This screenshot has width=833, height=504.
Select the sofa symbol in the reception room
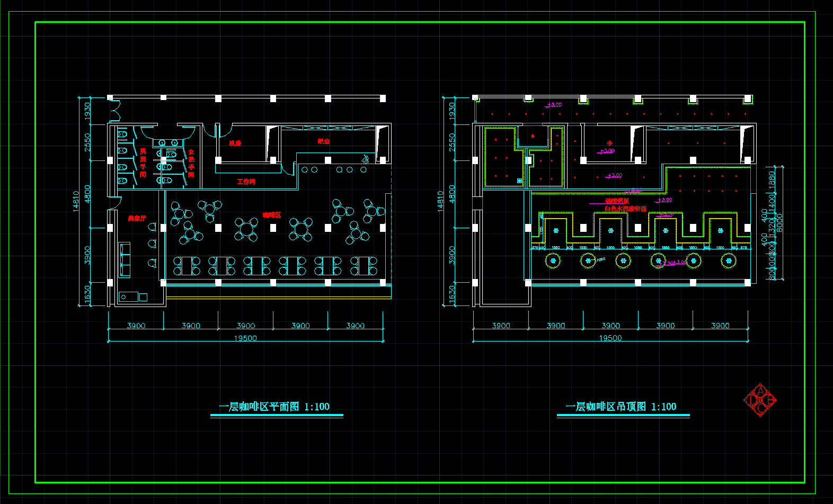125,260
